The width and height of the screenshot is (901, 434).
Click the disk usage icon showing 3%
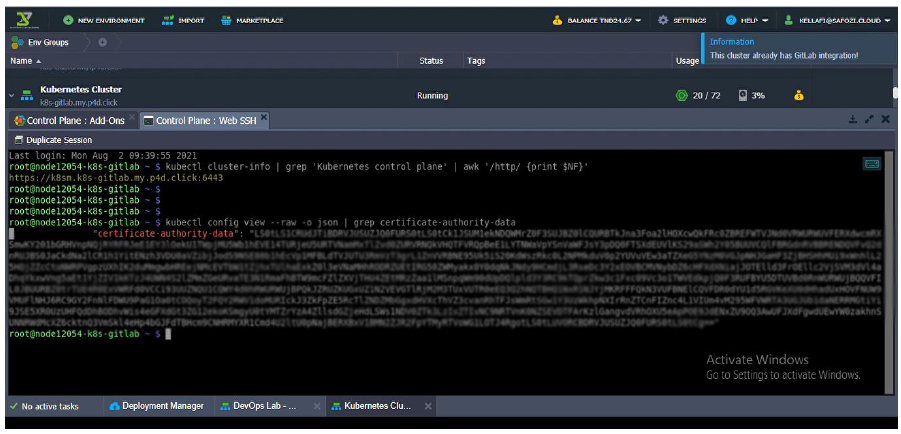743,96
